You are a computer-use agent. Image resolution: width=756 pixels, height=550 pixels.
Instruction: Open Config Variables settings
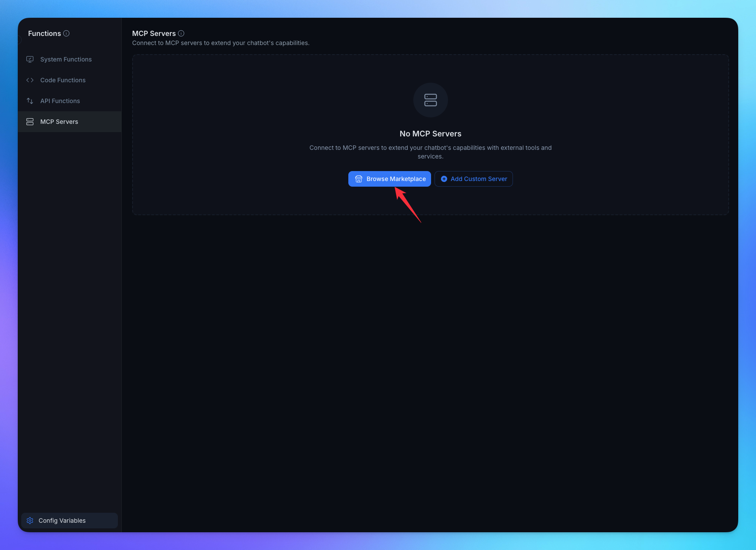click(x=62, y=521)
